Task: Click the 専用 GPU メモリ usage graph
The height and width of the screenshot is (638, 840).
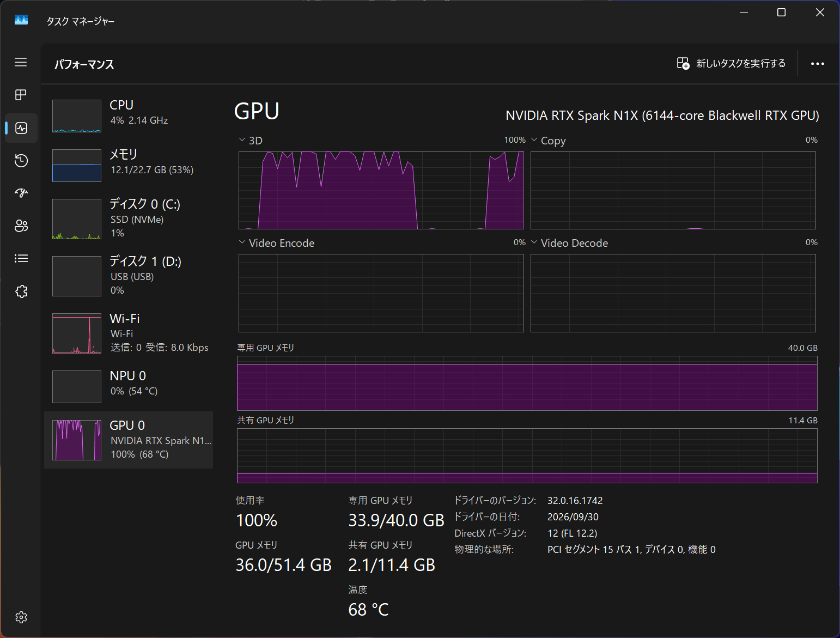Action: (x=527, y=383)
